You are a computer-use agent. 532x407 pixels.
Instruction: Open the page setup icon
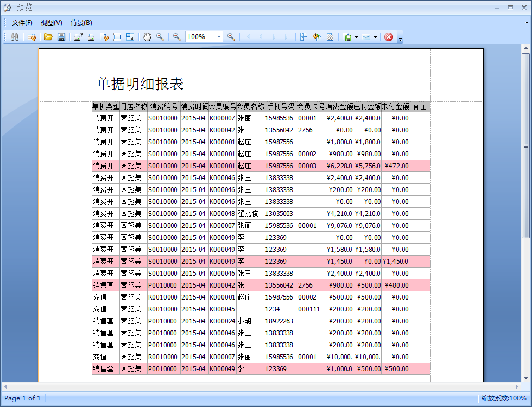click(104, 37)
